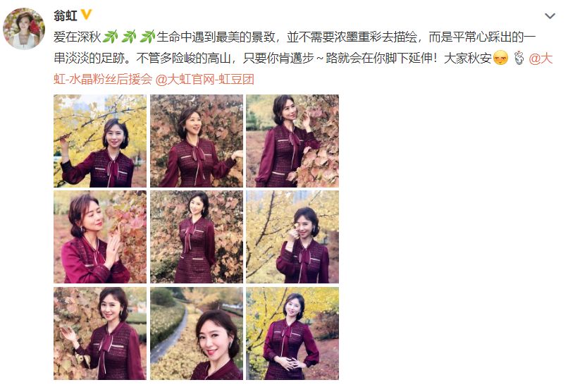Open the bottom-left photo touching leaves
Image resolution: width=568 pixels, height=392 pixels.
click(100, 333)
